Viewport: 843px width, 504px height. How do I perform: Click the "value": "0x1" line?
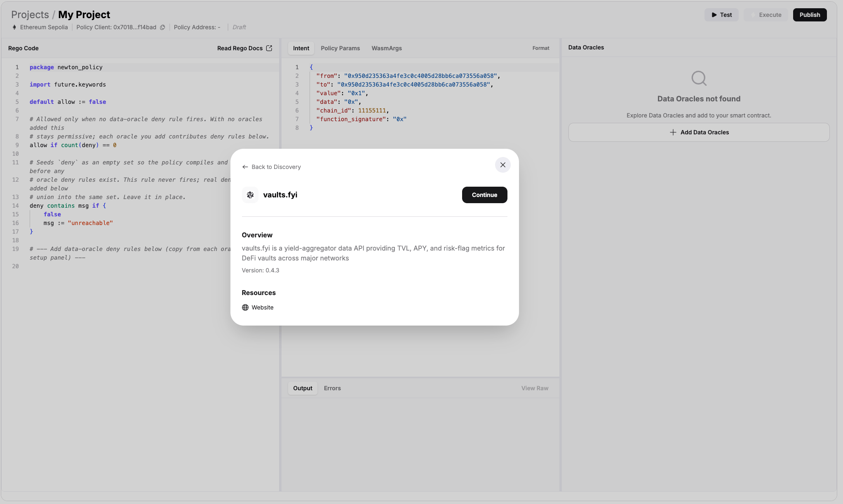click(x=342, y=93)
